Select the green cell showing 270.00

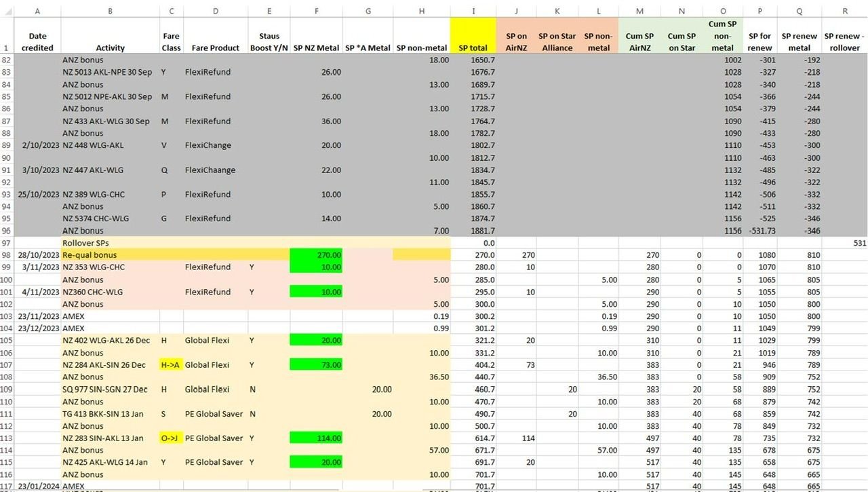pos(316,254)
